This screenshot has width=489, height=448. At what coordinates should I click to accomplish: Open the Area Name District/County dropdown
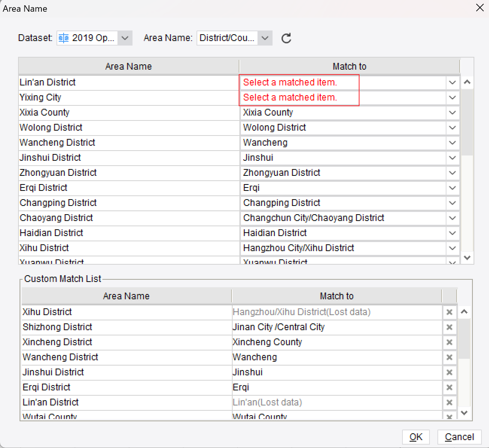265,38
